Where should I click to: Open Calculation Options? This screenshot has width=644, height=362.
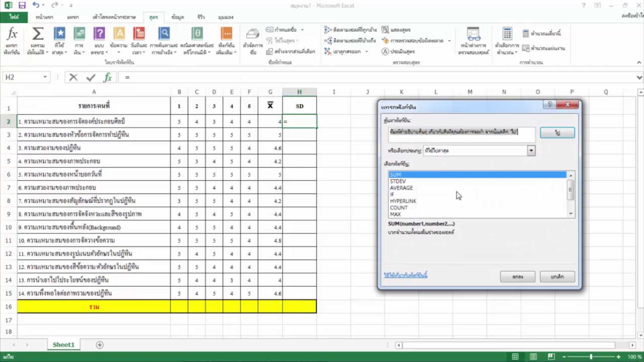[507, 41]
